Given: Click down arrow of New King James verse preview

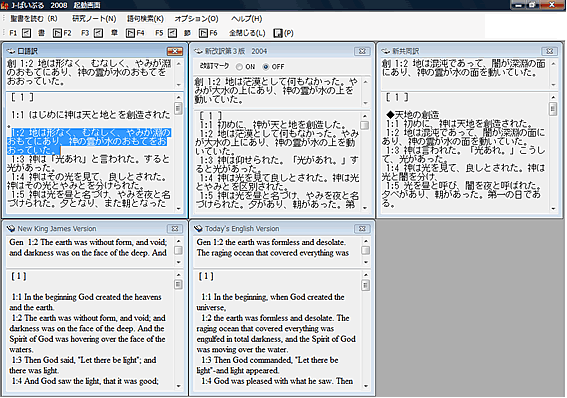Looking at the screenshot, I should point(179,262).
